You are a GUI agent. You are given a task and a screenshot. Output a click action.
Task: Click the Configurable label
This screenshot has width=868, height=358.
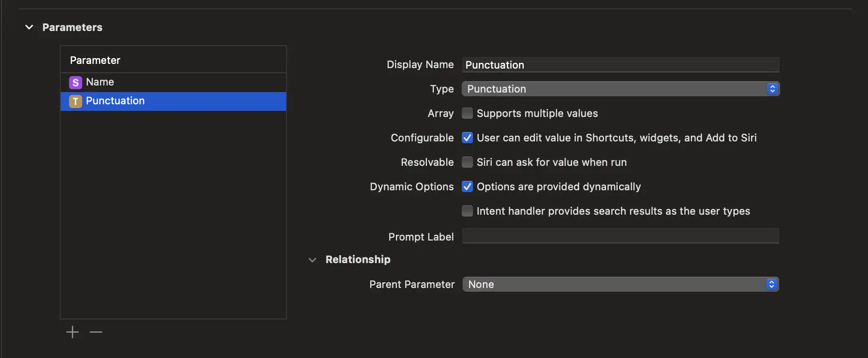point(422,138)
